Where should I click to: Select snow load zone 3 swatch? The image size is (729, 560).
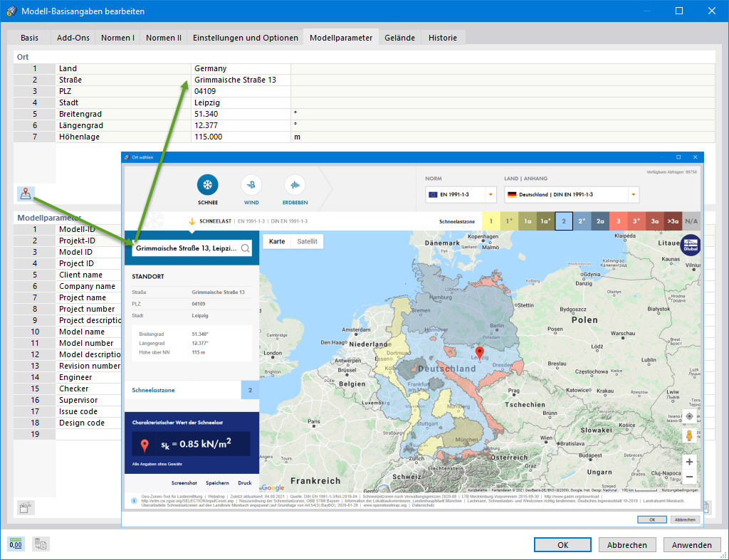[619, 221]
